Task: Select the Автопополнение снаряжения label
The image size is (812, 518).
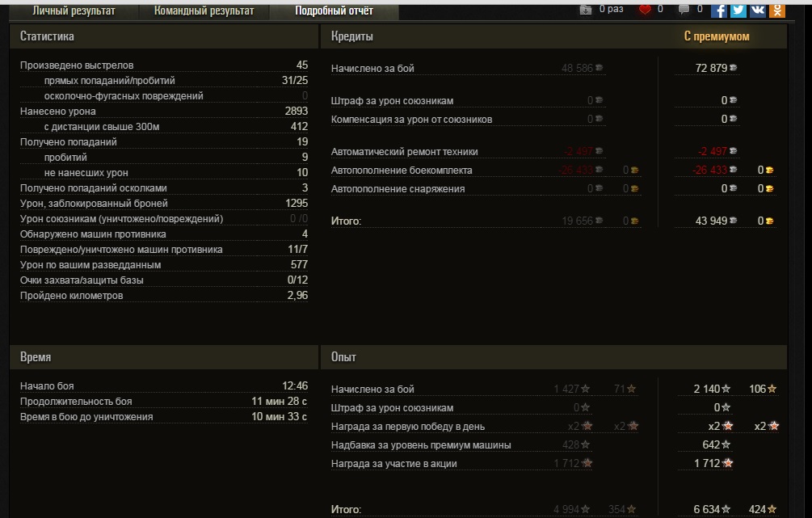Action: tap(398, 188)
